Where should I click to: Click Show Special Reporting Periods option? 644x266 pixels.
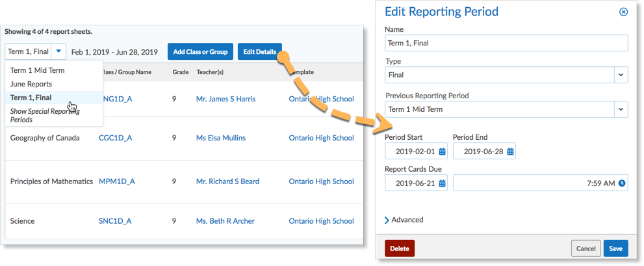(44, 115)
